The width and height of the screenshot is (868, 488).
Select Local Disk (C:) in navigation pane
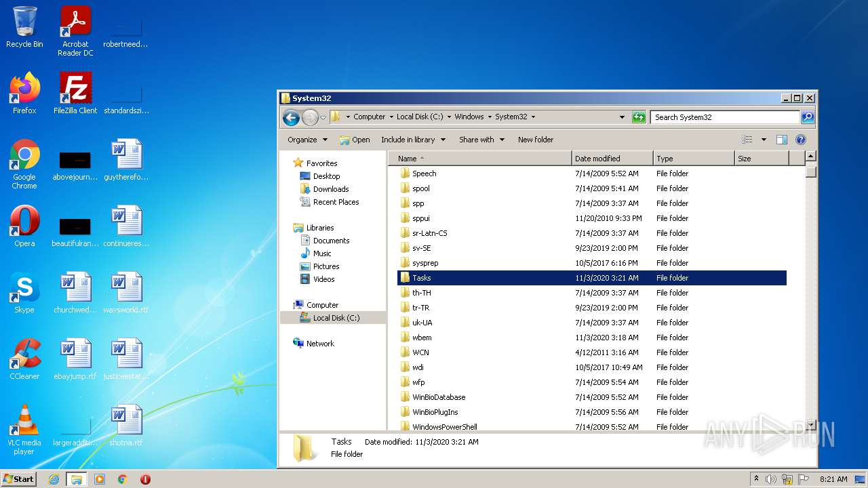(334, 318)
